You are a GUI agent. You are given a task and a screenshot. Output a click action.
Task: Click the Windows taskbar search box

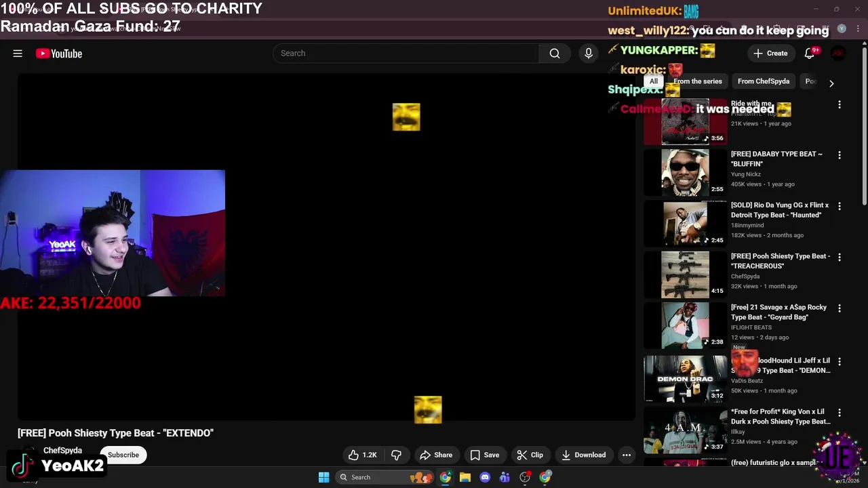[x=384, y=477]
